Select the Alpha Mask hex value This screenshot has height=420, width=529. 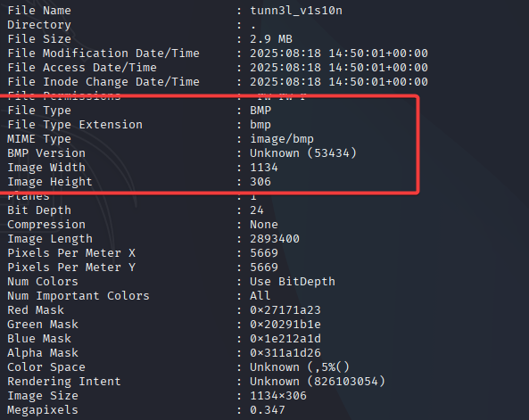click(285, 353)
